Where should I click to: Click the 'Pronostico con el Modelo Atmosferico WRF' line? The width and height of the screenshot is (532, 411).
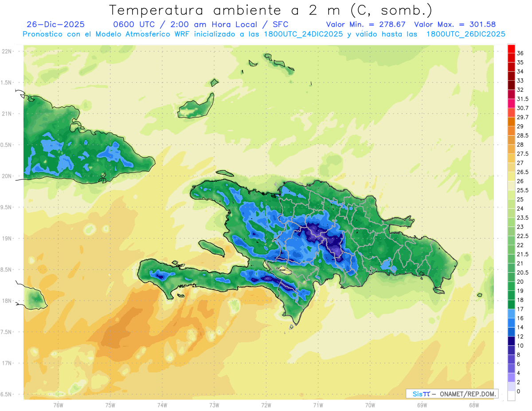tap(264, 34)
